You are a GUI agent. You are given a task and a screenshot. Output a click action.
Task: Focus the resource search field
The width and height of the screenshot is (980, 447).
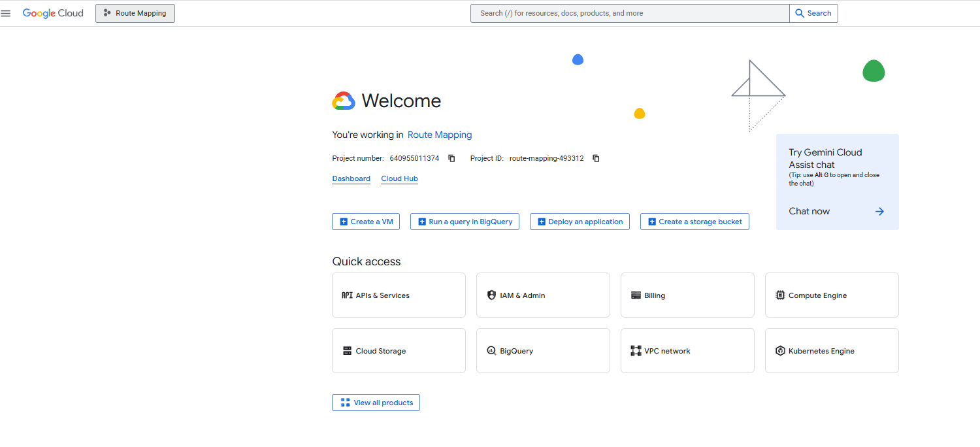[630, 13]
